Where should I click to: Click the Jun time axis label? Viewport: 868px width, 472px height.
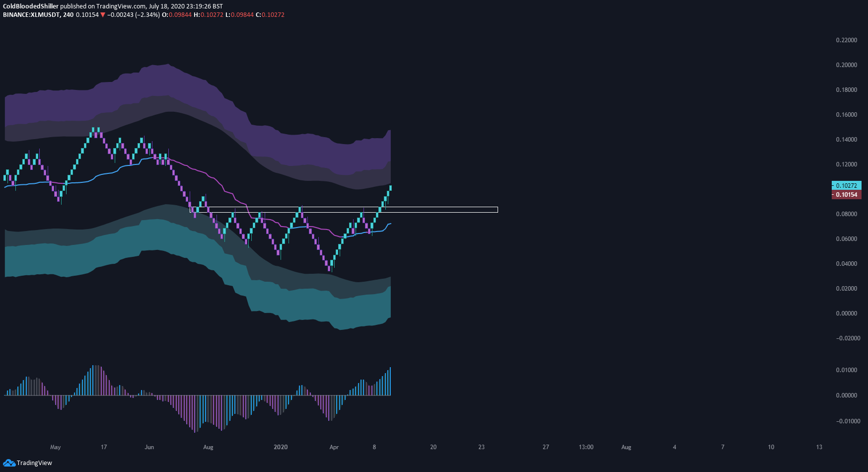tap(149, 447)
